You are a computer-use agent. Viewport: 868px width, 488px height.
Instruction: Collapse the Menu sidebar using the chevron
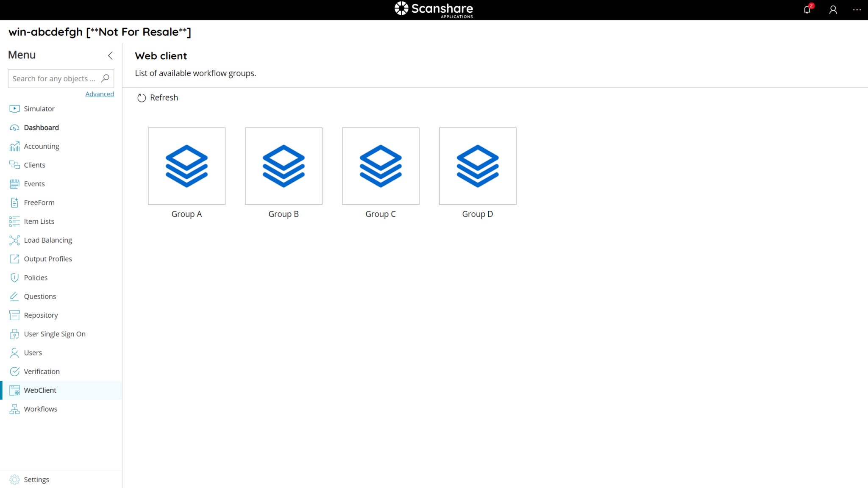click(110, 55)
